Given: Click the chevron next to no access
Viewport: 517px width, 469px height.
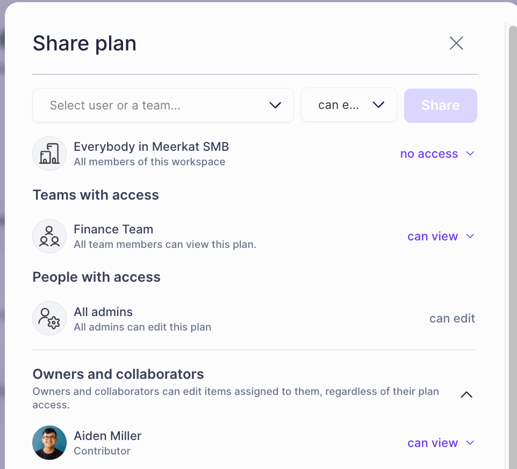Looking at the screenshot, I should pyautogui.click(x=470, y=153).
